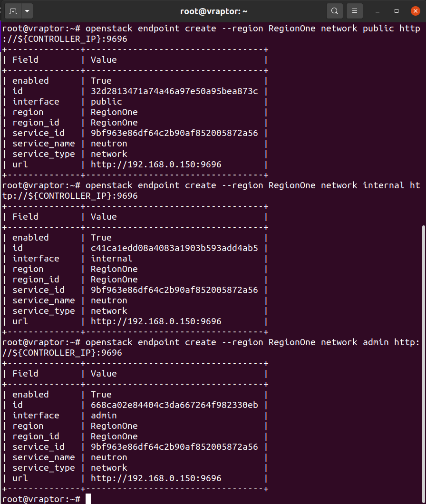Click the admin endpoint url value
426x504 pixels.
(156, 478)
